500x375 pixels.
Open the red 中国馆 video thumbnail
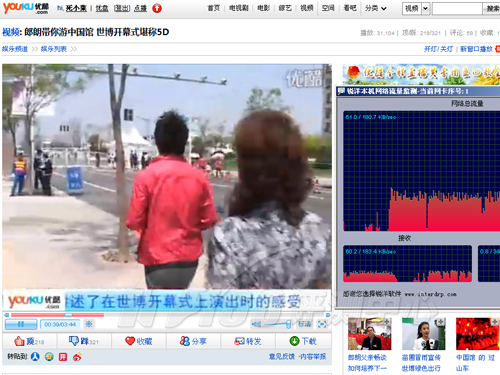point(478,334)
